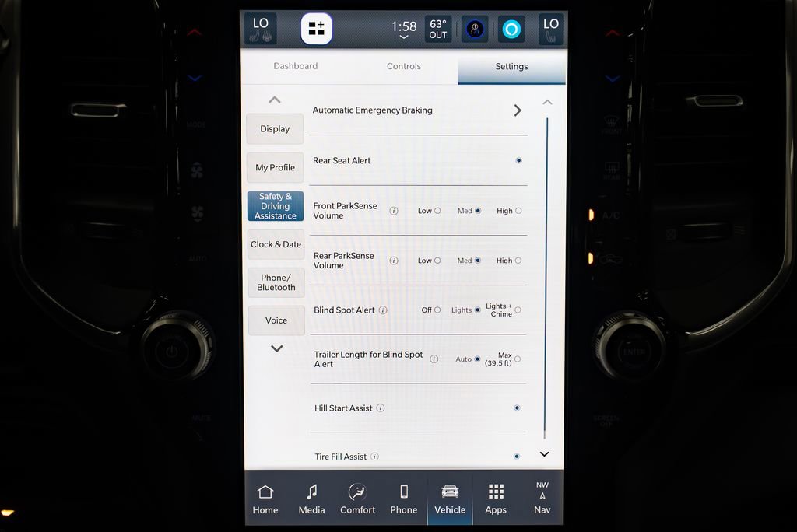The image size is (797, 532).
Task: Toggle the Rear Seat Alert option
Action: tap(518, 161)
